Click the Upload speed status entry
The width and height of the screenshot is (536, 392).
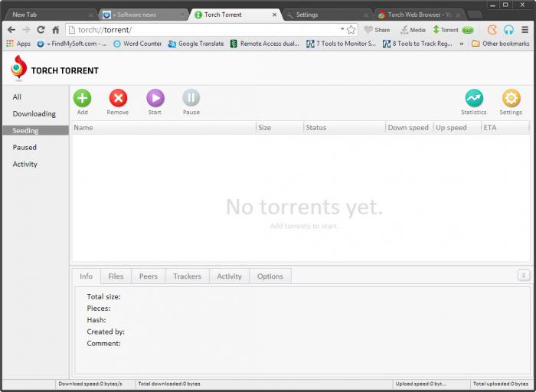[x=420, y=384]
